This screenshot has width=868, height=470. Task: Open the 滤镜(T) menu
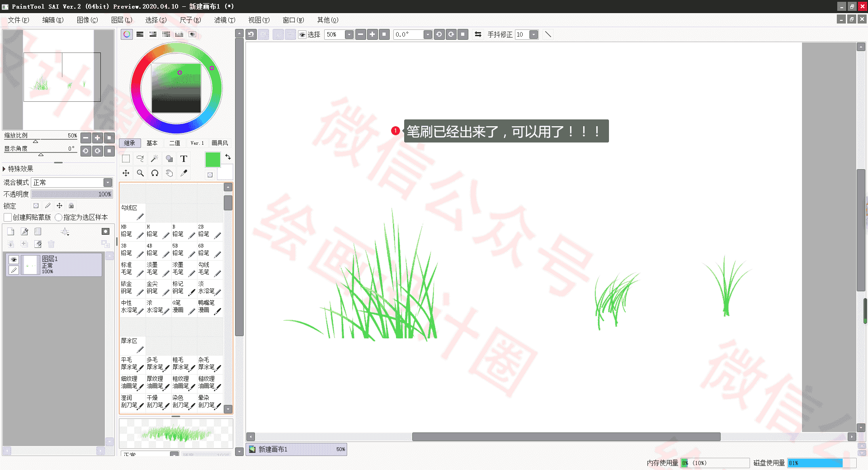[x=225, y=20]
